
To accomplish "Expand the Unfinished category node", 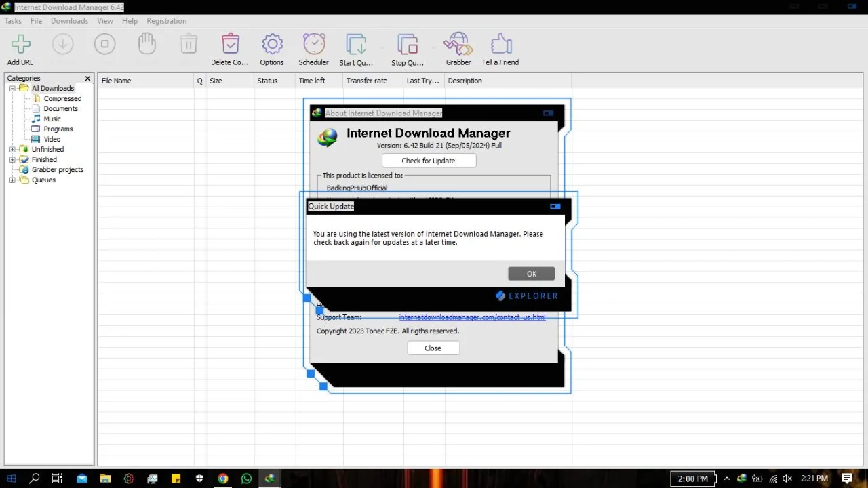I will tap(12, 150).
